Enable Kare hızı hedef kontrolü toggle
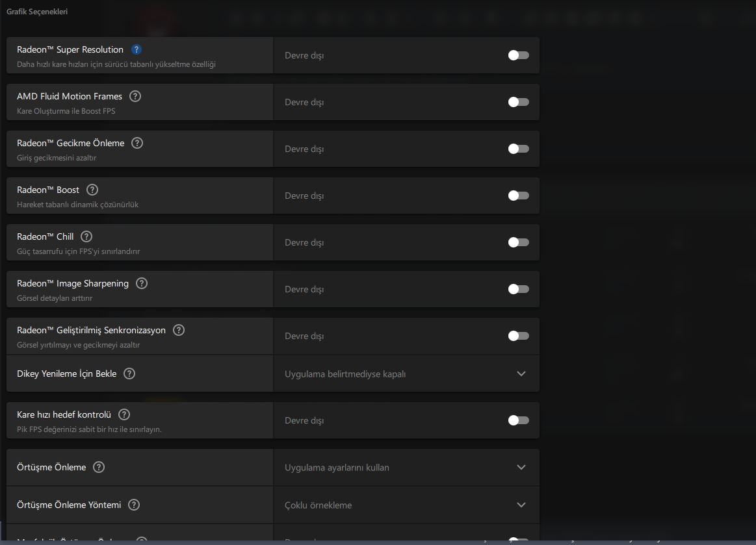Screen dimensions: 756x545 (x=518, y=420)
